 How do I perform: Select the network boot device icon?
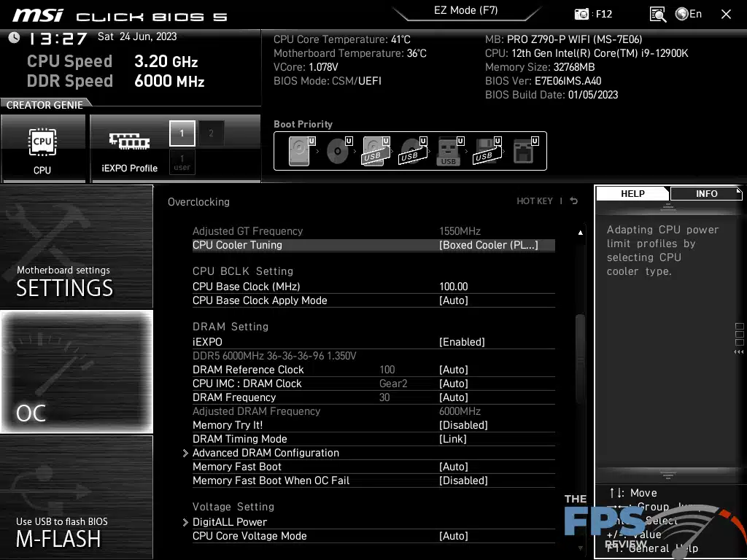click(525, 150)
